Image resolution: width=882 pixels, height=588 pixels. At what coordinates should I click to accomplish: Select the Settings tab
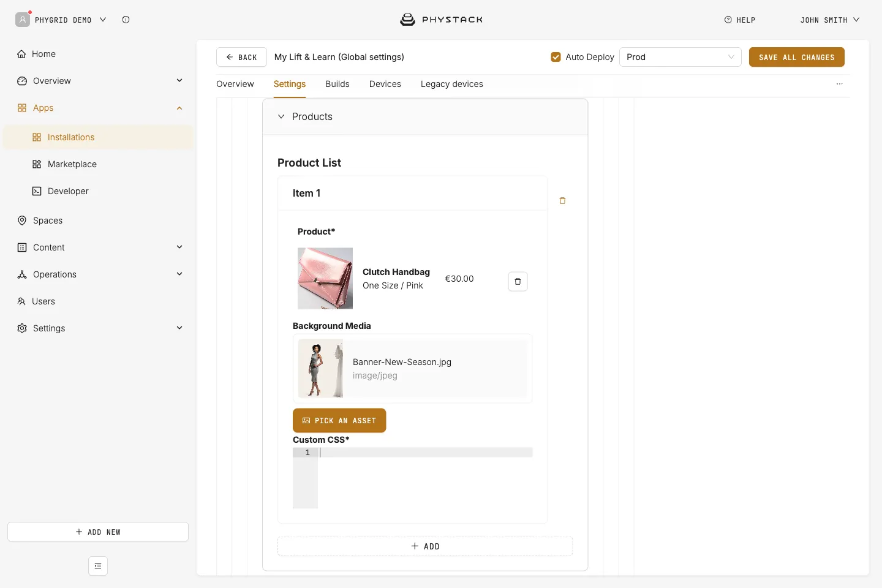click(290, 84)
